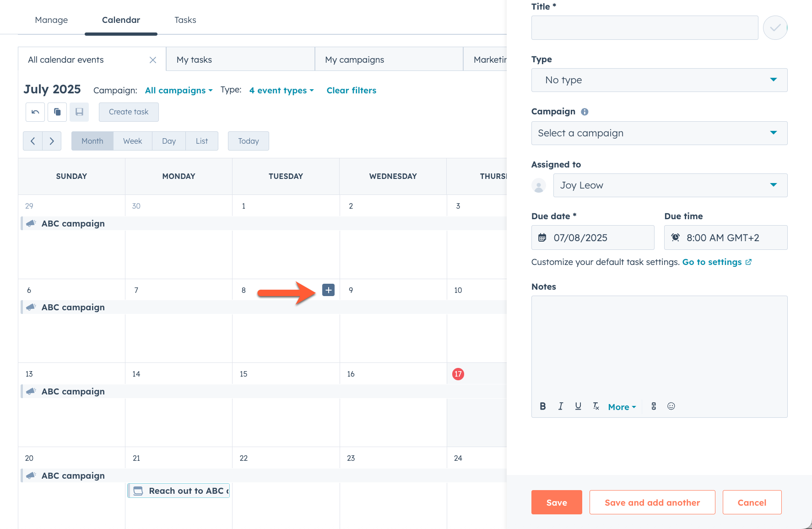Image resolution: width=812 pixels, height=529 pixels.
Task: Click the undo icon above the calendar
Action: 35,112
